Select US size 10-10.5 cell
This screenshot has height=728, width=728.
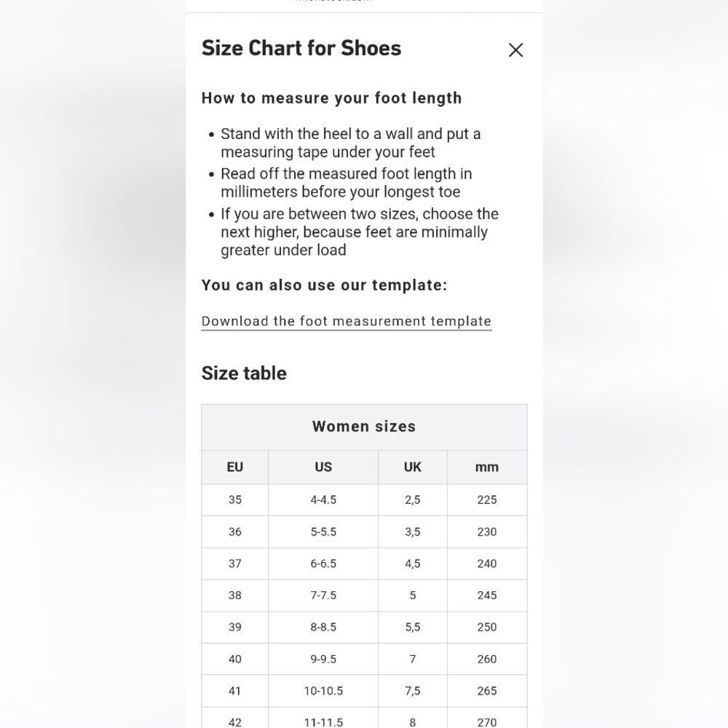click(323, 691)
